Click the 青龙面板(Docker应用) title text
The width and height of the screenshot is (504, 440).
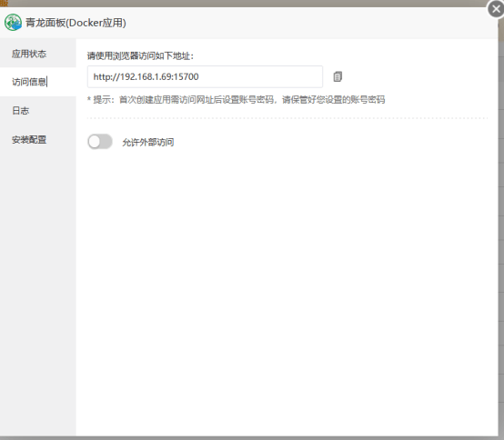pyautogui.click(x=76, y=23)
